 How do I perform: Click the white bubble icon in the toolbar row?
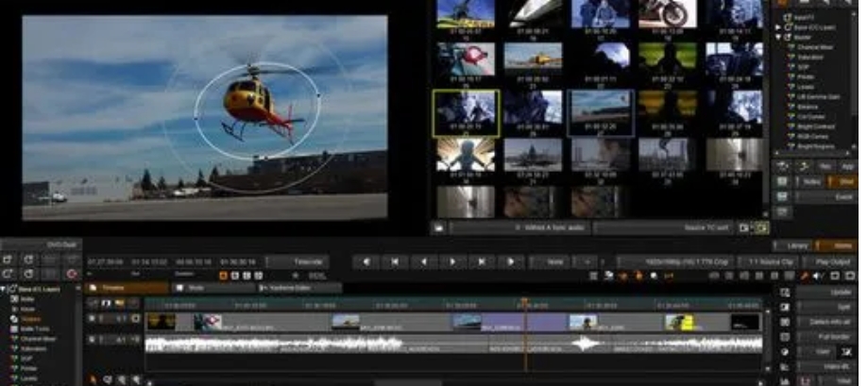coord(654,276)
